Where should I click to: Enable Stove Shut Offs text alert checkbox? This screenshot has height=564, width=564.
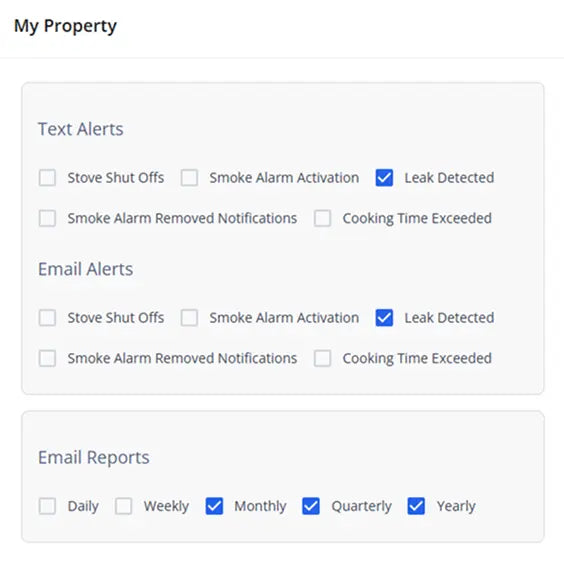point(47,178)
